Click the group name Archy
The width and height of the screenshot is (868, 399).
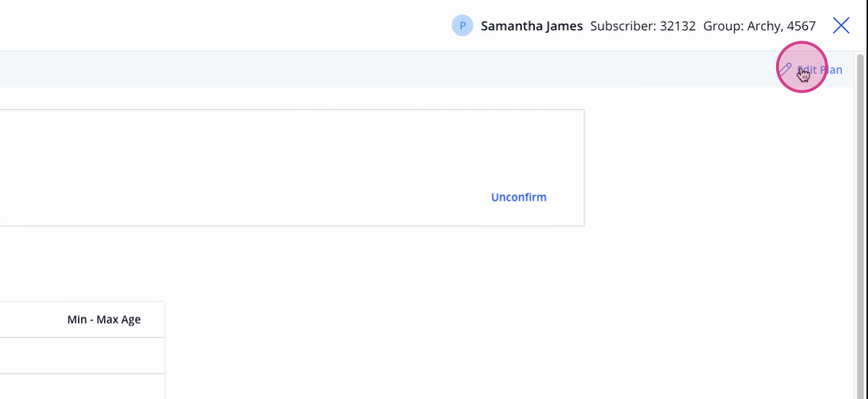(x=764, y=27)
